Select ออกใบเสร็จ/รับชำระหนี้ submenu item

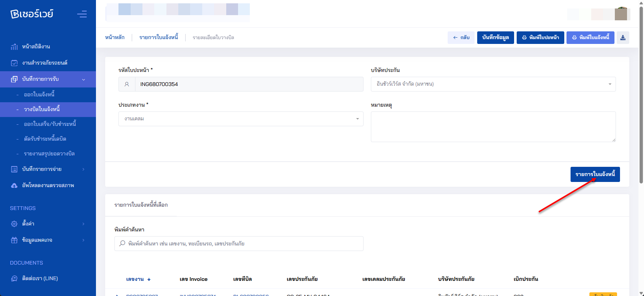click(50, 124)
